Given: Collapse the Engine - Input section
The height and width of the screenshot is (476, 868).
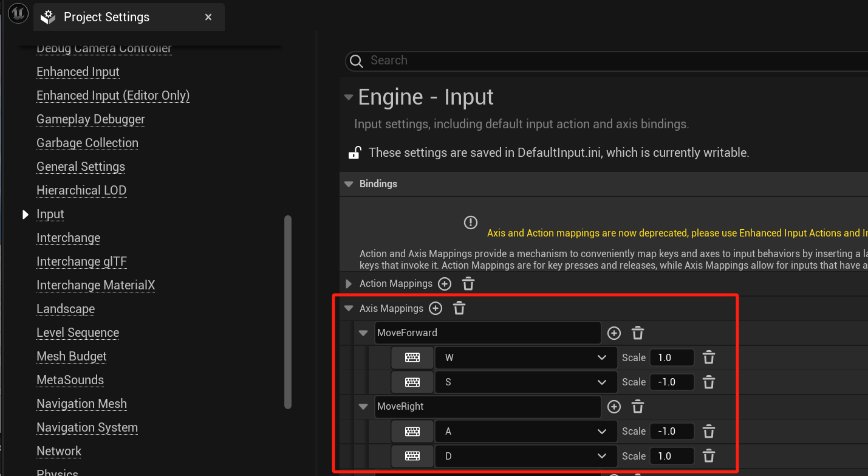Looking at the screenshot, I should point(348,97).
